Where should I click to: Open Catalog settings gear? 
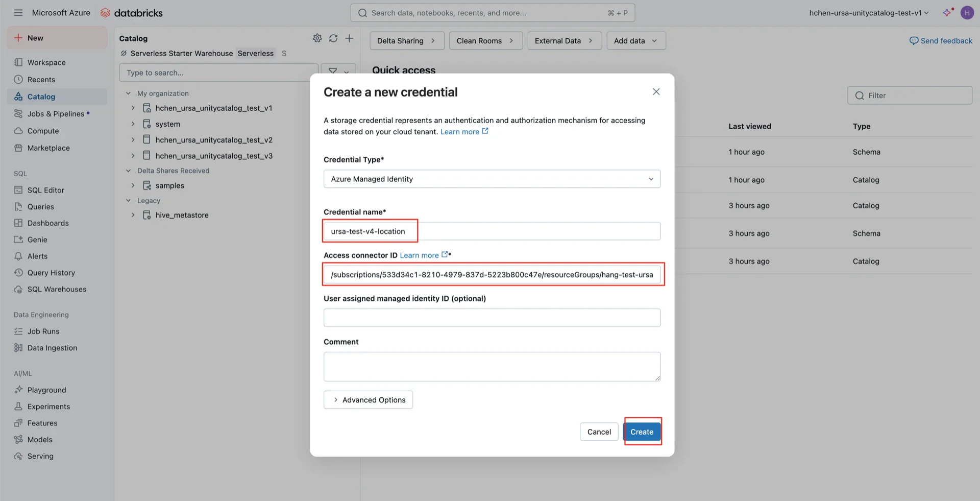pos(317,38)
